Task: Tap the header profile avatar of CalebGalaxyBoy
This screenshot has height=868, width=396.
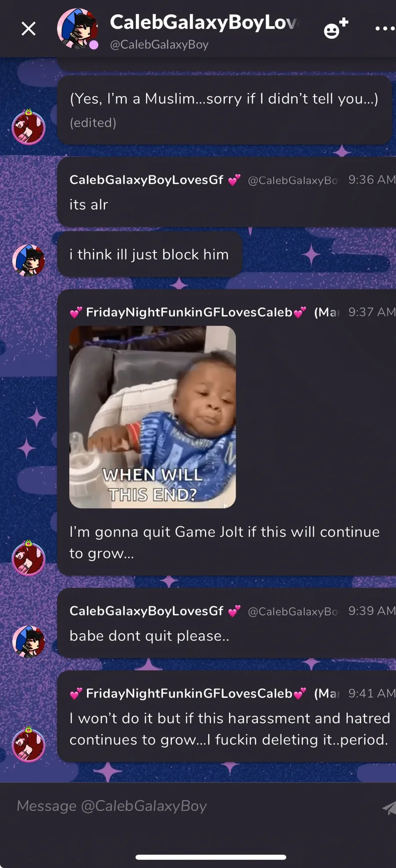Action: (x=77, y=29)
